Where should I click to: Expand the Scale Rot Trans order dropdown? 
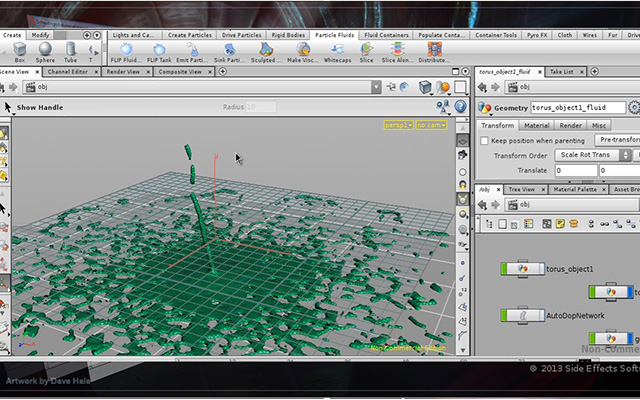click(x=593, y=155)
